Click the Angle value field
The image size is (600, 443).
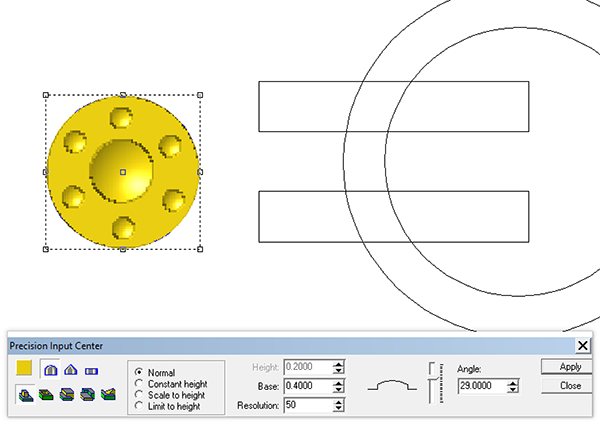[482, 386]
